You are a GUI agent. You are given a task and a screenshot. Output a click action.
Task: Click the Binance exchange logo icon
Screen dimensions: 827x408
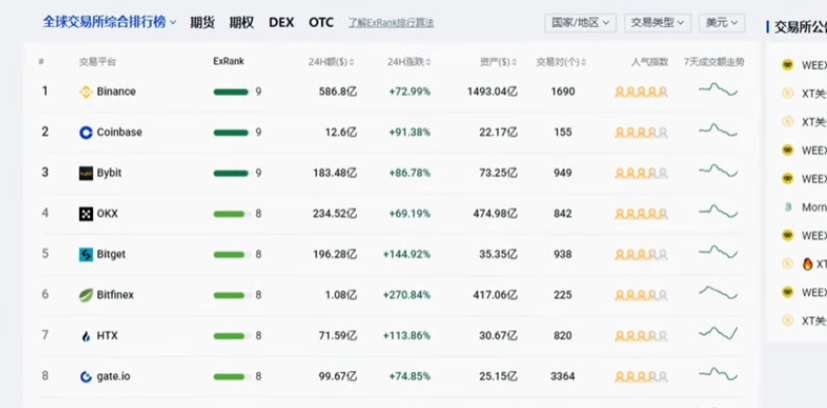tap(85, 92)
